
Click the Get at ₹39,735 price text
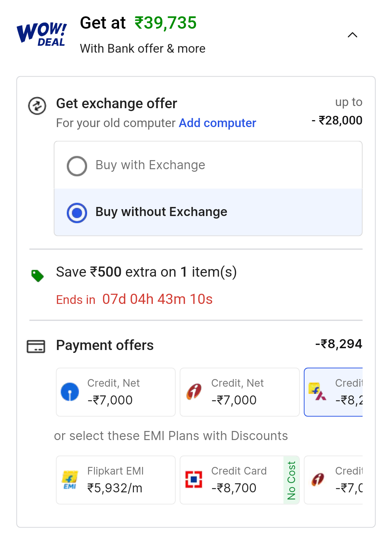pyautogui.click(x=138, y=23)
